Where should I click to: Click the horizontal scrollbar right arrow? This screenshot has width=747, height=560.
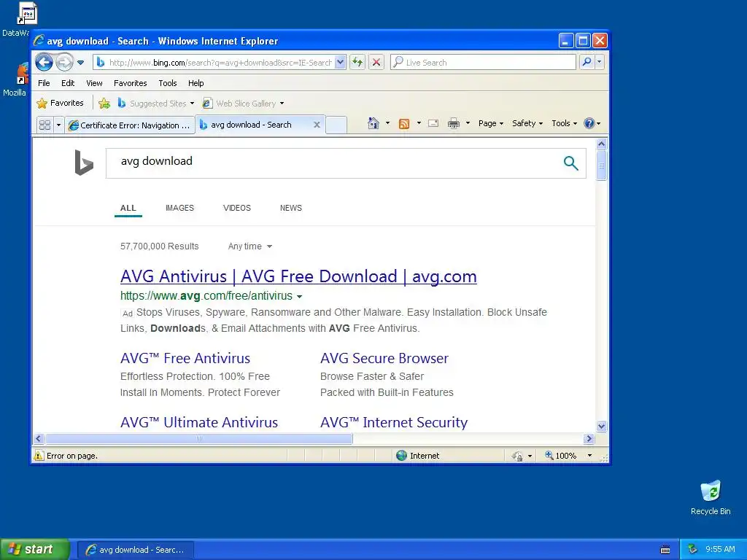(589, 438)
